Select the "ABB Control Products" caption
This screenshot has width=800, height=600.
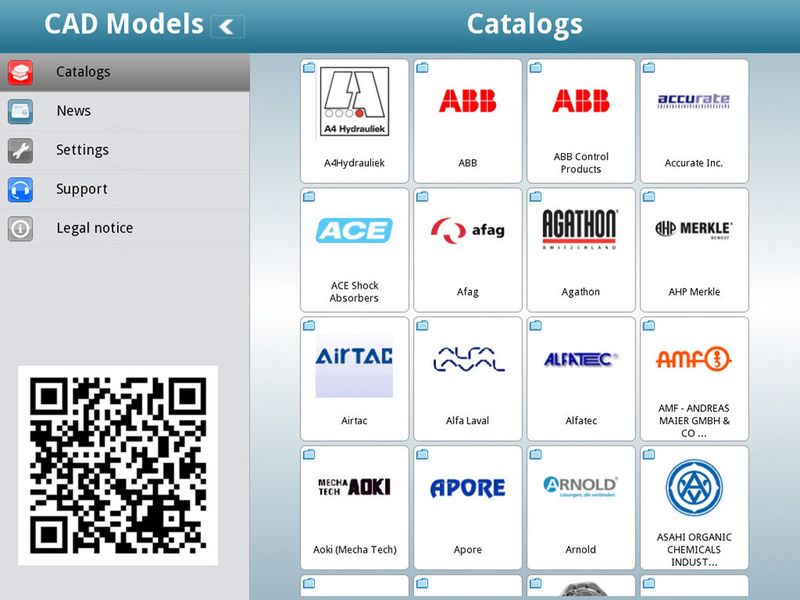pyautogui.click(x=581, y=163)
